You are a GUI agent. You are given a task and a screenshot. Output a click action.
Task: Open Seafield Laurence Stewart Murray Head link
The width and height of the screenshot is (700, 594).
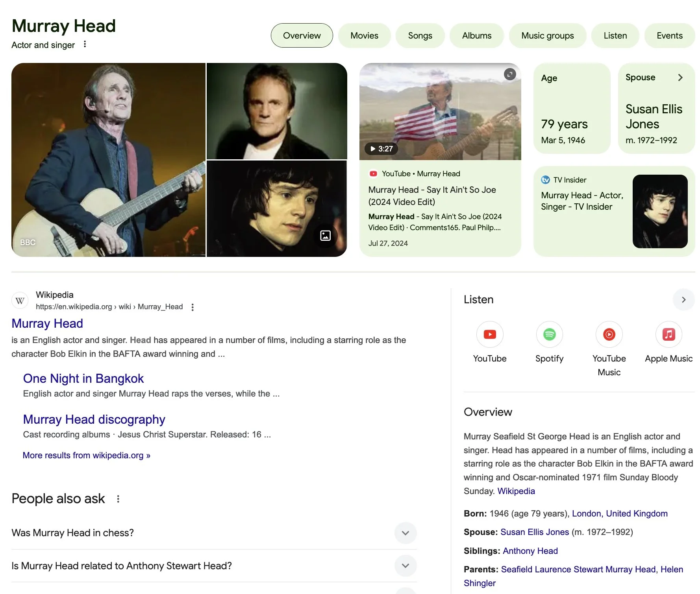pyautogui.click(x=578, y=569)
